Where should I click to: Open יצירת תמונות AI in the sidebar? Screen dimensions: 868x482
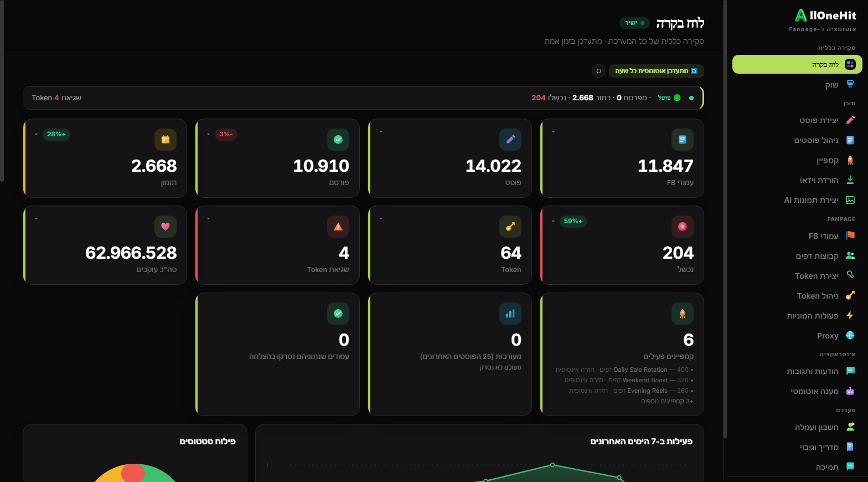tap(797, 200)
